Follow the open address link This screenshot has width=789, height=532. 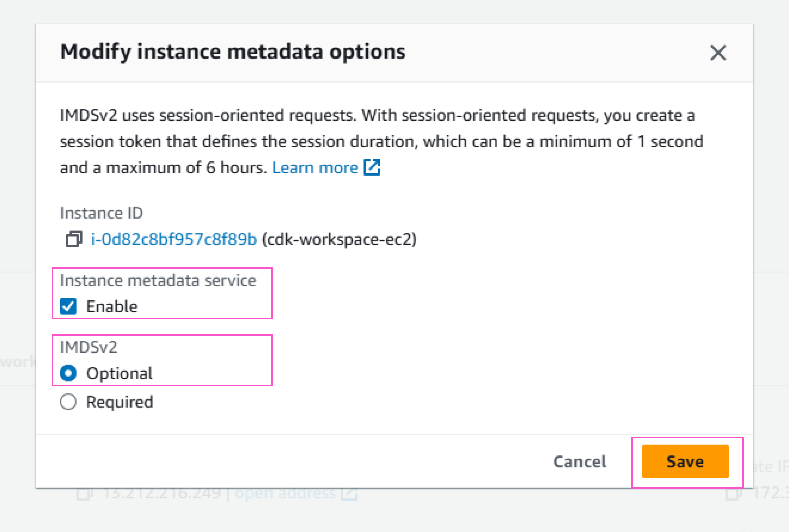285,493
